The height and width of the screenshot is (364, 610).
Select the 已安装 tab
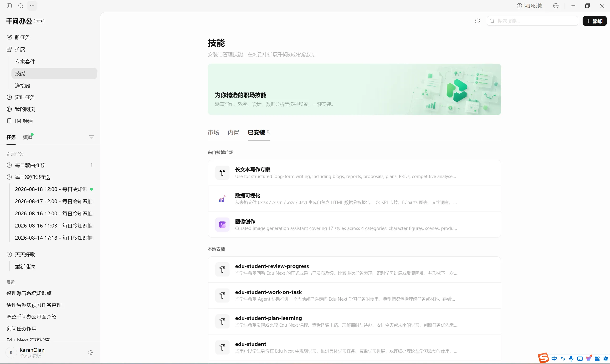[259, 132]
